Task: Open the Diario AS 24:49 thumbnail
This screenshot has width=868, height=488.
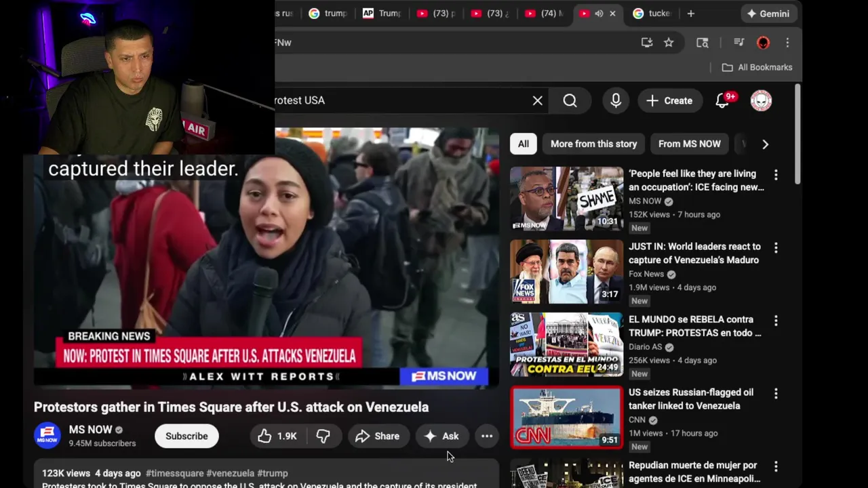Action: coord(566,344)
